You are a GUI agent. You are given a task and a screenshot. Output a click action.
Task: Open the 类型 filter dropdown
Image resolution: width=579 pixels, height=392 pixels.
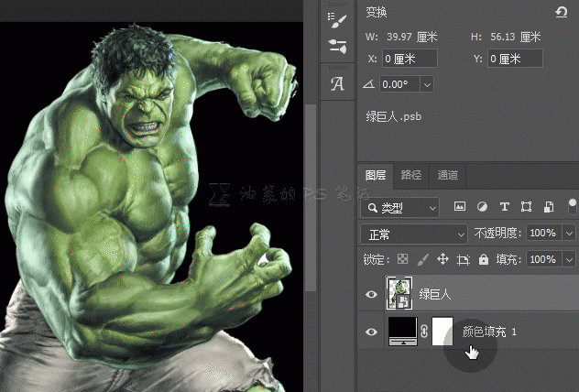[400, 208]
